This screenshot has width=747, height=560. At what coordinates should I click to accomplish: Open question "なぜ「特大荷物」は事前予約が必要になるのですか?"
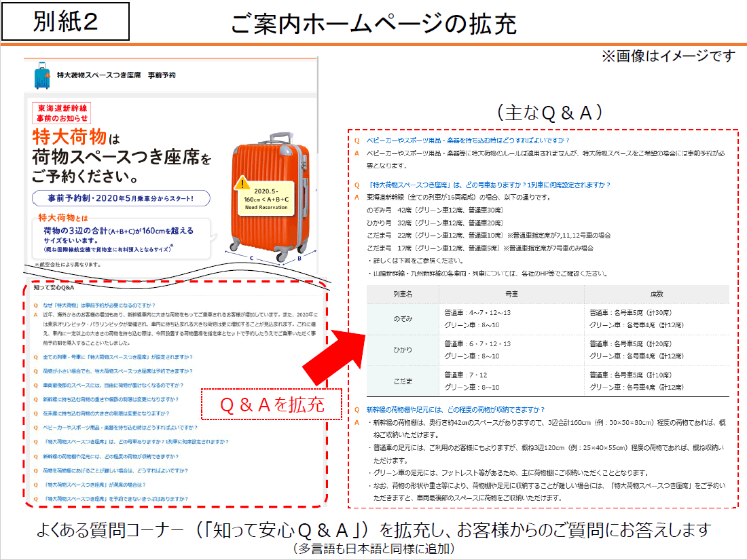(99, 305)
